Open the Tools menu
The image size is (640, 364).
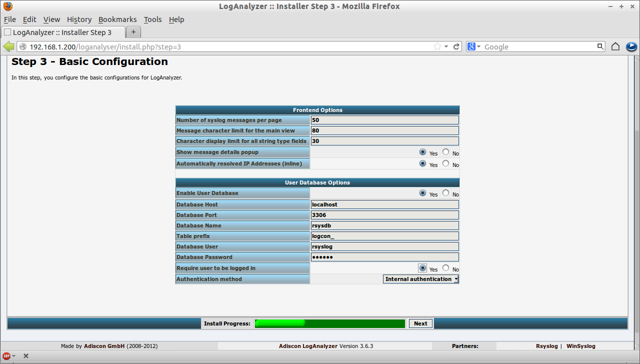[152, 19]
